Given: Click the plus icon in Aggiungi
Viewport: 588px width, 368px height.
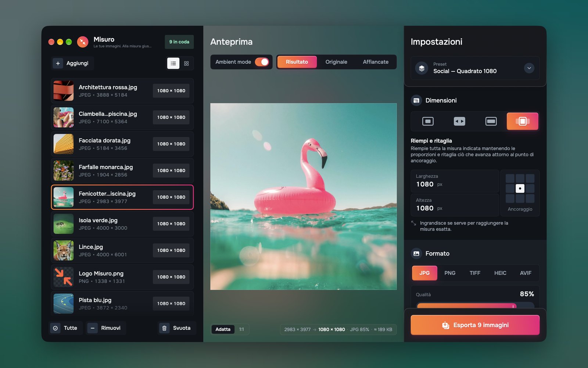Looking at the screenshot, I should pyautogui.click(x=58, y=63).
